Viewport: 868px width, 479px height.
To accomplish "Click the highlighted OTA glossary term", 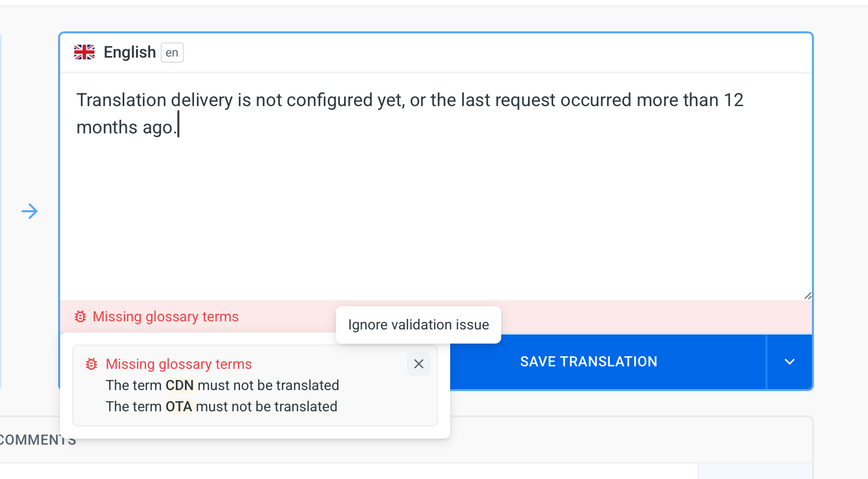I will pos(179,406).
